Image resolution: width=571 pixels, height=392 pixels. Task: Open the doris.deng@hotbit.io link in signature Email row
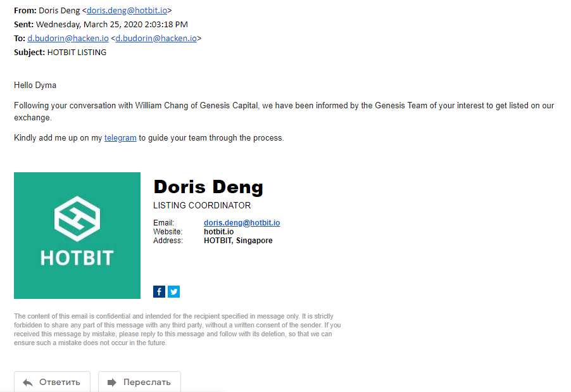242,222
